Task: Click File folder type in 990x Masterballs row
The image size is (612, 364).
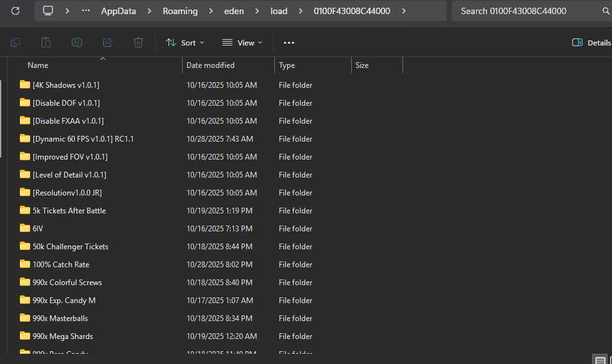Action: click(295, 318)
